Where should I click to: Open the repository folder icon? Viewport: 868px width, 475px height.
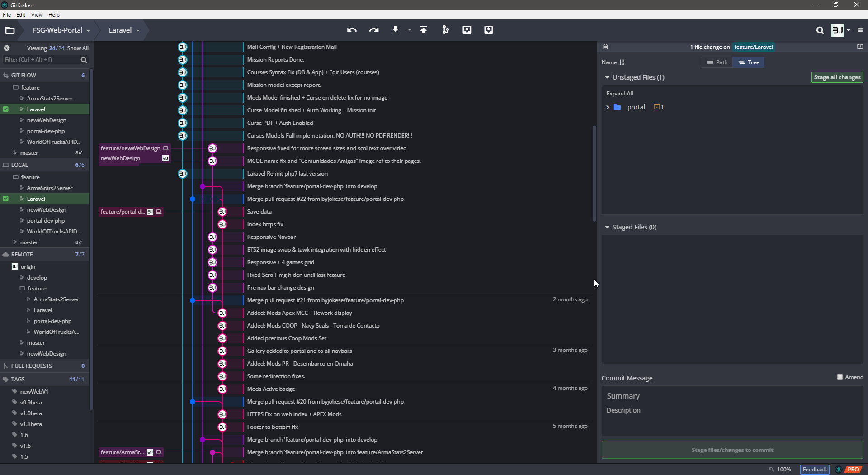pos(10,30)
